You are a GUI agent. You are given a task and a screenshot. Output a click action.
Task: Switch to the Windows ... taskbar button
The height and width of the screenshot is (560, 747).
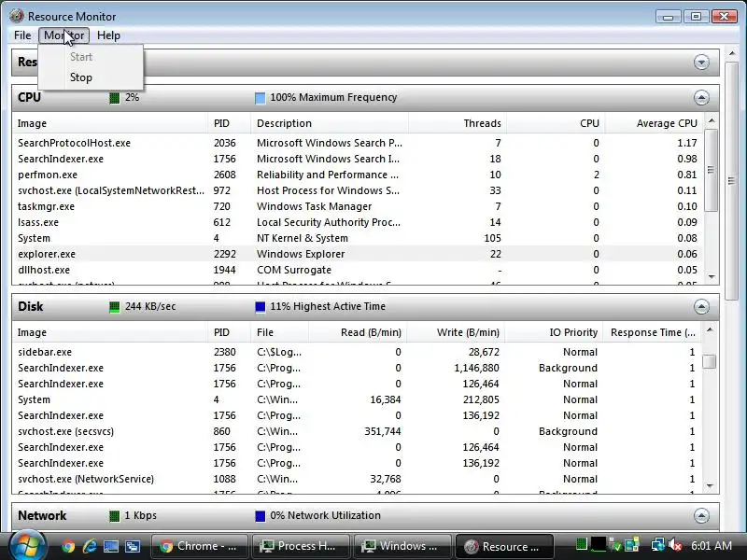pyautogui.click(x=402, y=546)
